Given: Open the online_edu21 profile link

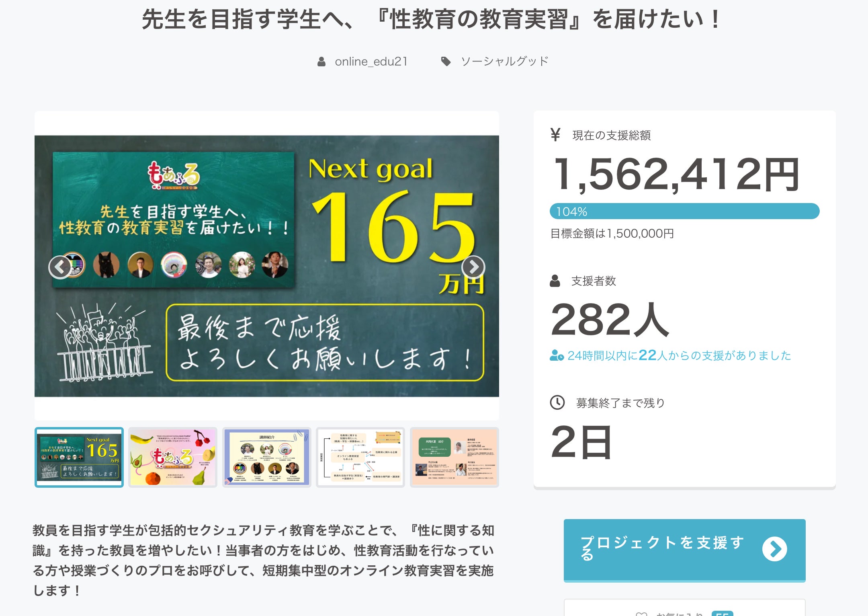Looking at the screenshot, I should coord(371,62).
